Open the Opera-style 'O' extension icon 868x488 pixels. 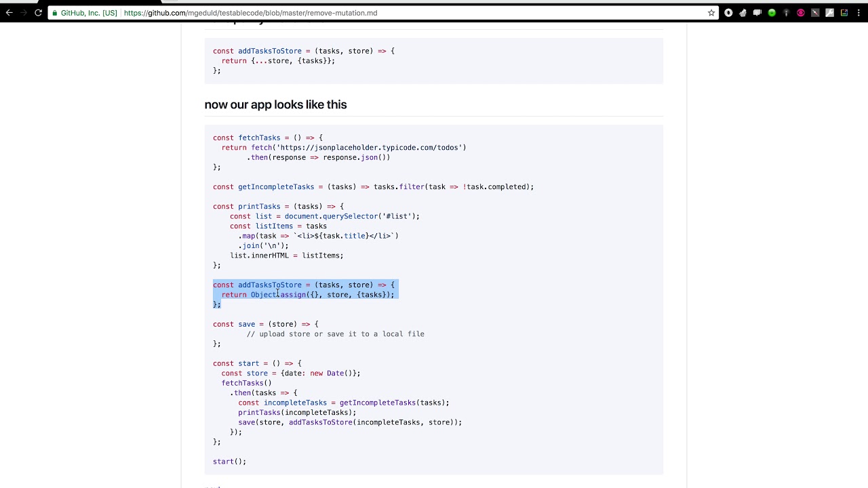click(728, 13)
